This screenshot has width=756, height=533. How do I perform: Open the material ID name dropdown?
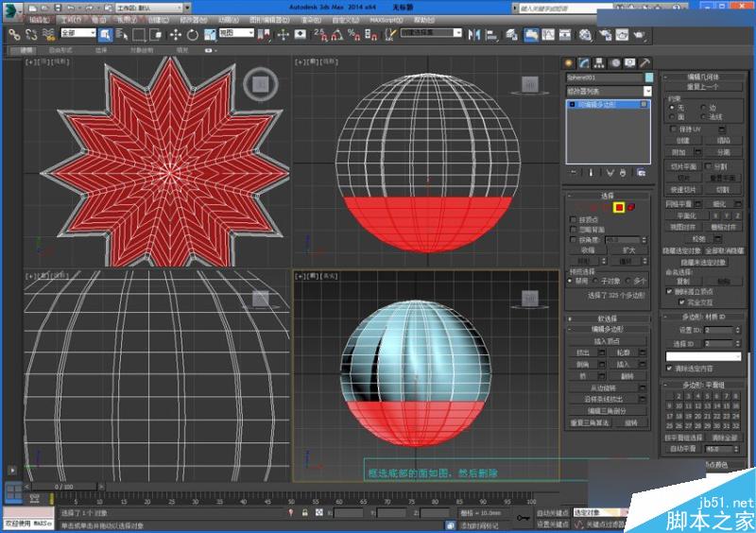[x=703, y=356]
